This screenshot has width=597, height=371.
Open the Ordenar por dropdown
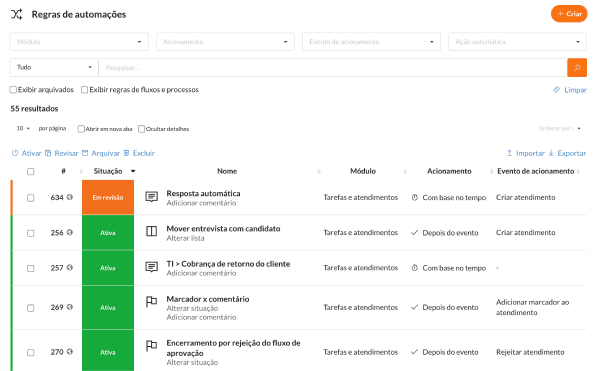(x=559, y=128)
